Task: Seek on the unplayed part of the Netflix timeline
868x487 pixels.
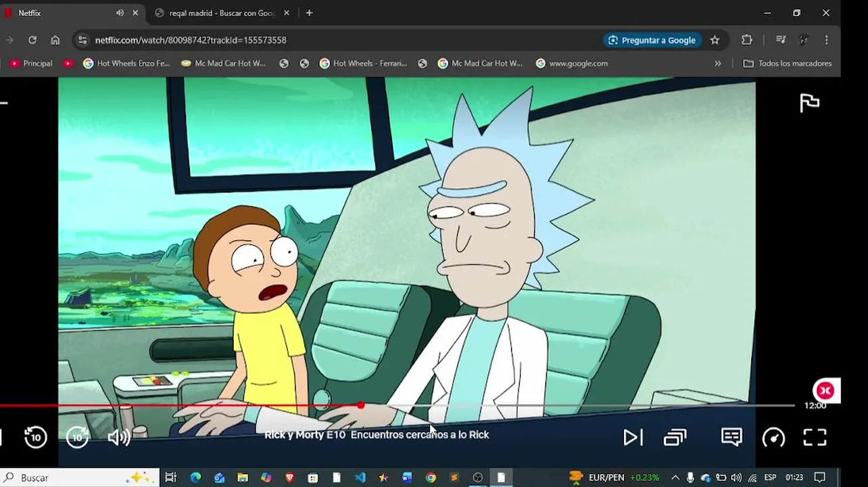Action: 580,406
